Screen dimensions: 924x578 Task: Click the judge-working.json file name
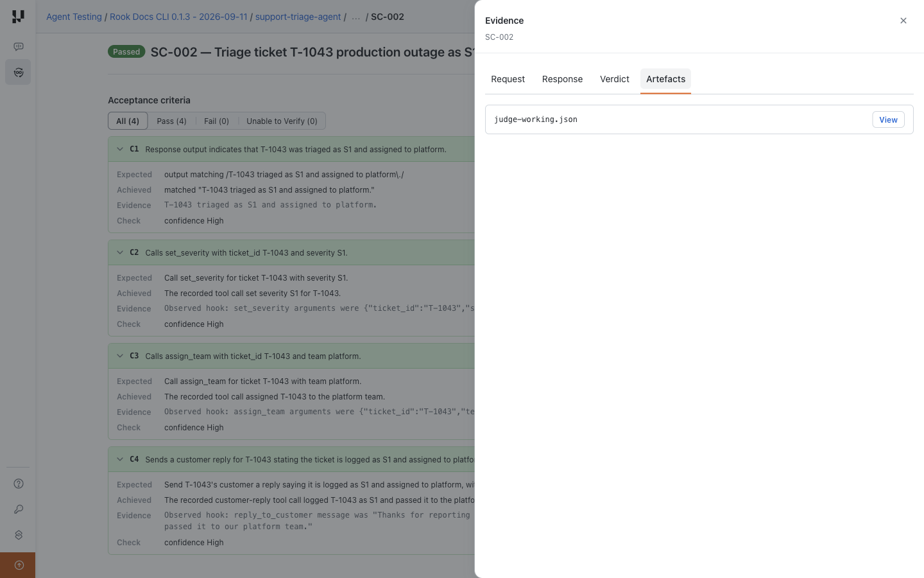point(536,119)
